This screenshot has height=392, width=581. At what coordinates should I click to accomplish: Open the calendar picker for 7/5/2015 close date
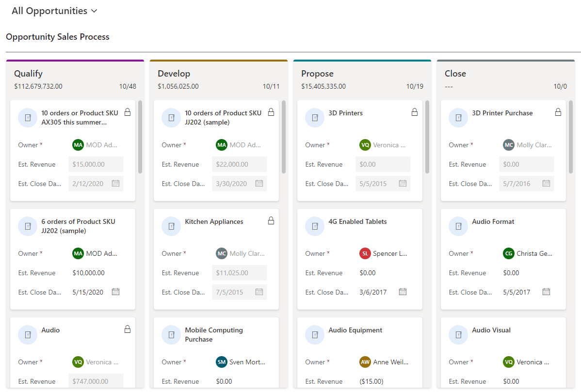pos(259,292)
